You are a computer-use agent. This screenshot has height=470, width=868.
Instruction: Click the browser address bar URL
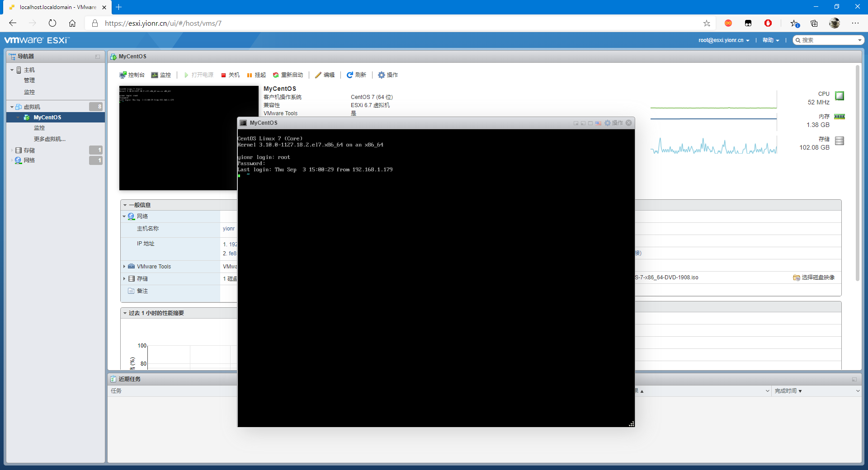coord(163,23)
